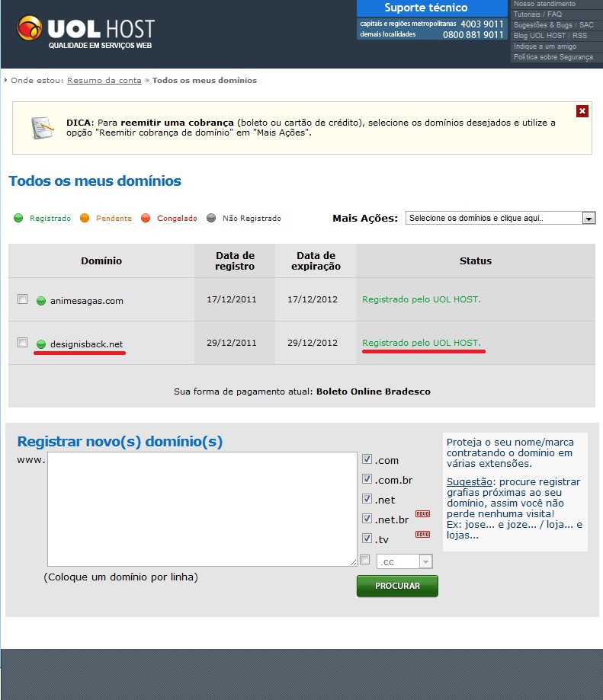Uncheck the .tv extension checkbox
Screen dimensions: 603x700
pyautogui.click(x=367, y=539)
